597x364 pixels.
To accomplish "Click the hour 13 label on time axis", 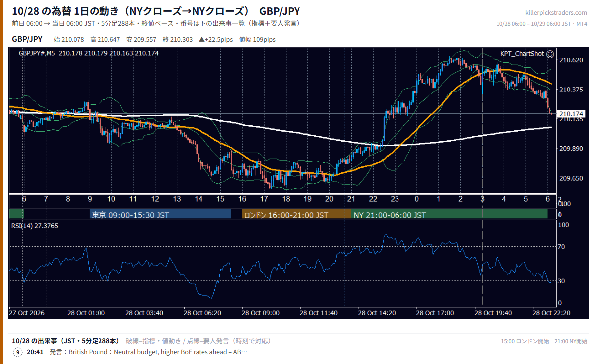I will coord(177,199).
